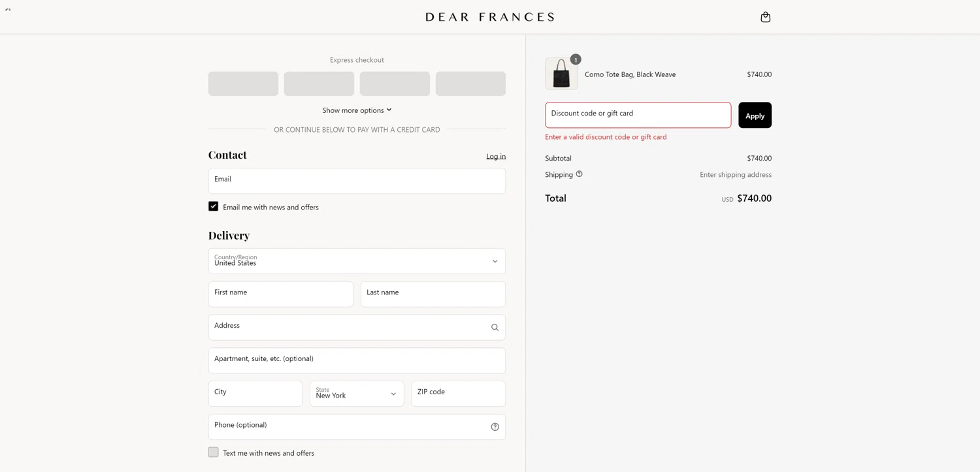Click the Phone (optional) field
The height and width of the screenshot is (472, 980).
[x=357, y=427]
